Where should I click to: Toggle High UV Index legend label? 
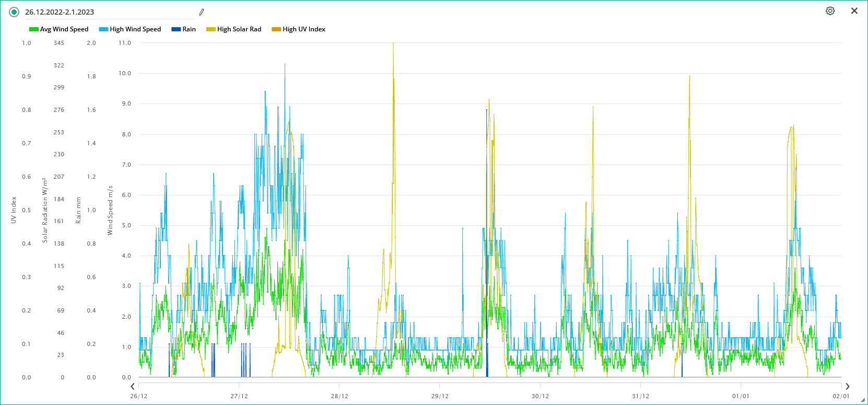point(304,29)
